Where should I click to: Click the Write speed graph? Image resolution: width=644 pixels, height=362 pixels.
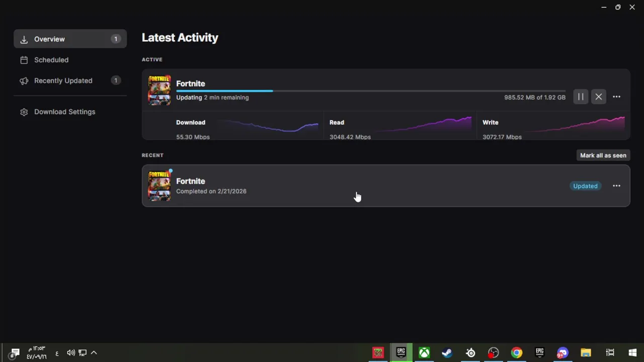575,126
